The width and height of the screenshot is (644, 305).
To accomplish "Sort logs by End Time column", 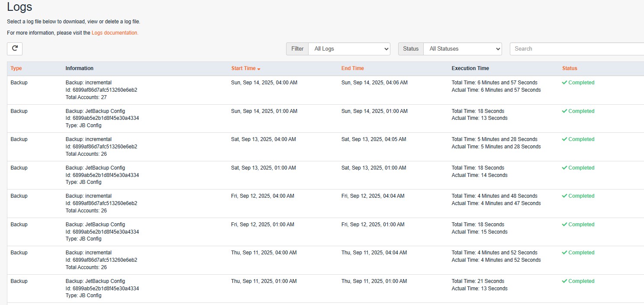I will [353, 68].
